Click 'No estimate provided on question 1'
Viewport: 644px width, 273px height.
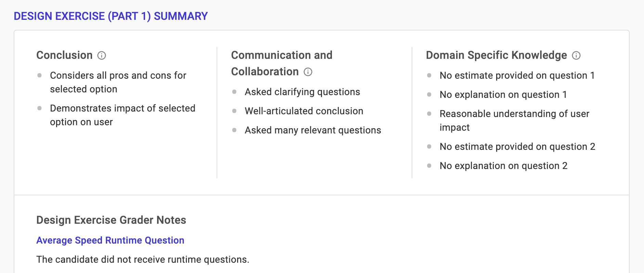click(517, 75)
